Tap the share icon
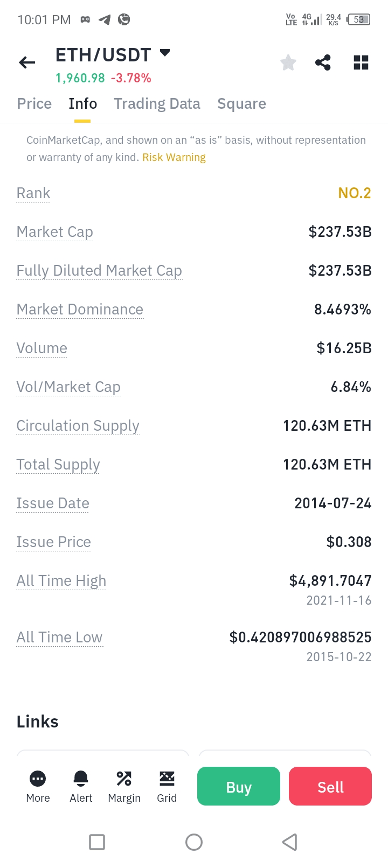The height and width of the screenshot is (868, 388). click(323, 63)
